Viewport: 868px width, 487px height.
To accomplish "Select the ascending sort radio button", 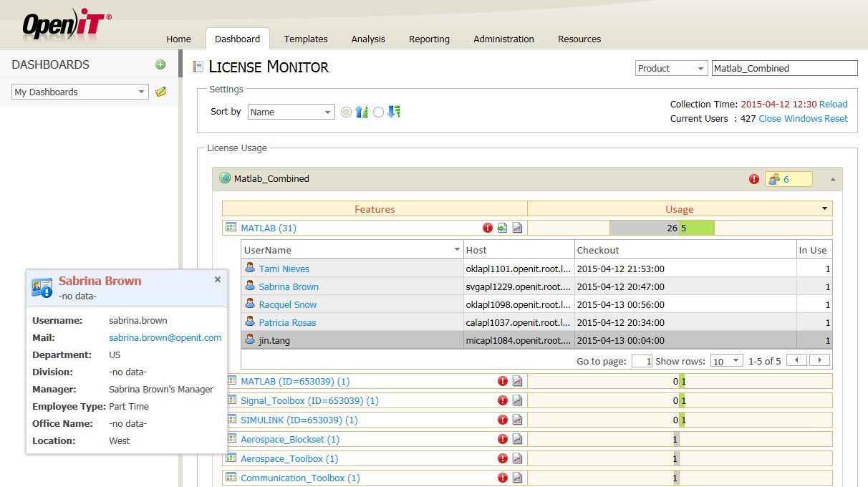I will click(347, 112).
